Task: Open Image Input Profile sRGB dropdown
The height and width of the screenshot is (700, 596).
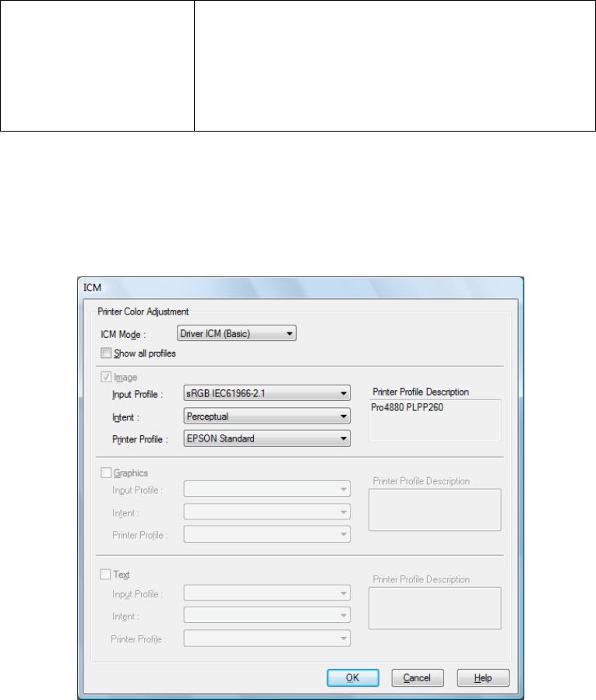Action: (266, 393)
